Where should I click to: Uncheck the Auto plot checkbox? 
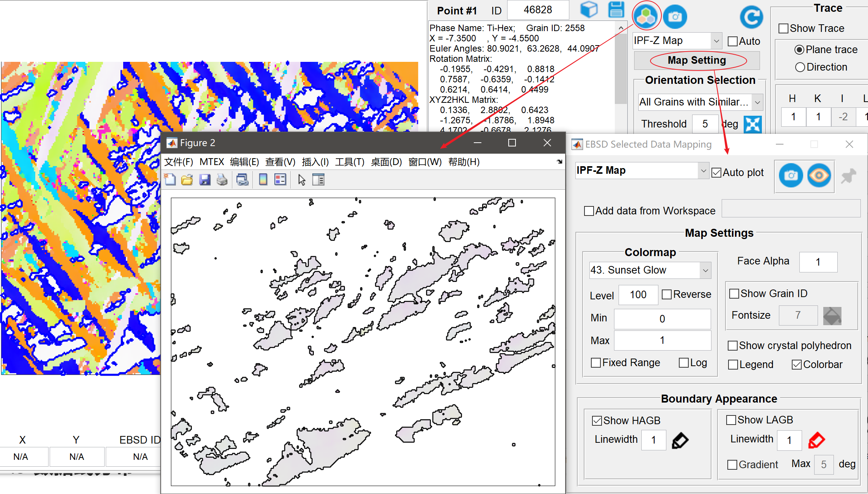[x=716, y=173]
